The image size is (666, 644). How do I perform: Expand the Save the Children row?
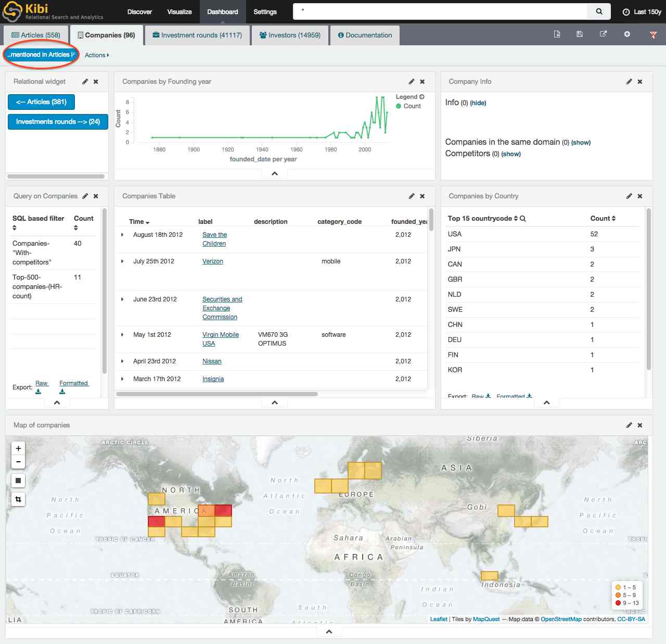(122, 235)
